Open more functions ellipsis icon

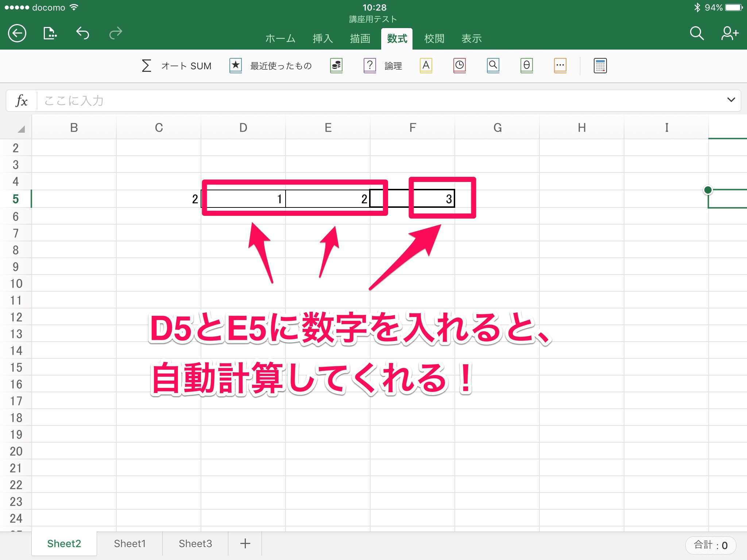pyautogui.click(x=560, y=66)
